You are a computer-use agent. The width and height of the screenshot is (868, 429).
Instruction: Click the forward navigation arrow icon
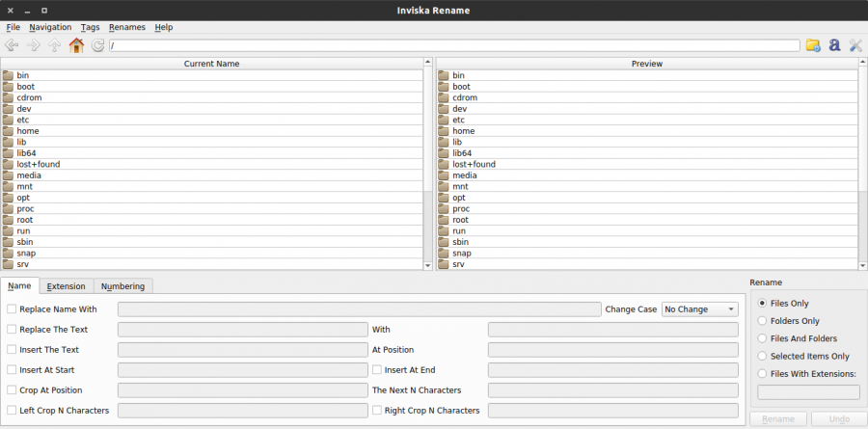tap(33, 45)
